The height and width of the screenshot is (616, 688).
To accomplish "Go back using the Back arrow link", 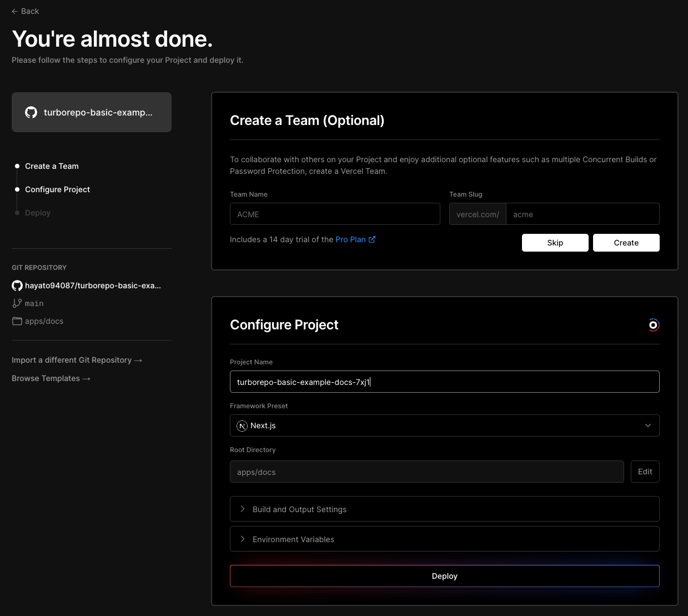I will point(25,11).
